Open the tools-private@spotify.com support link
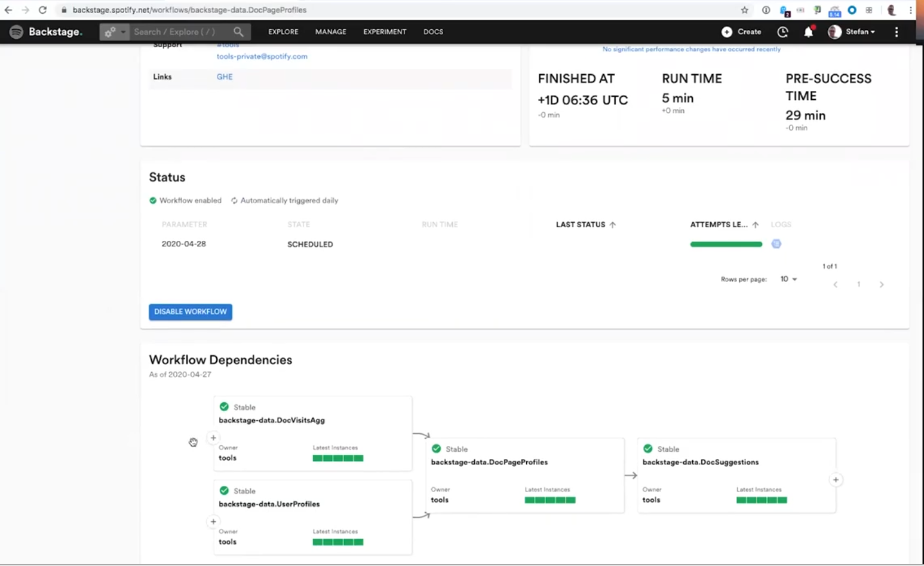The width and height of the screenshot is (924, 566). 262,56
